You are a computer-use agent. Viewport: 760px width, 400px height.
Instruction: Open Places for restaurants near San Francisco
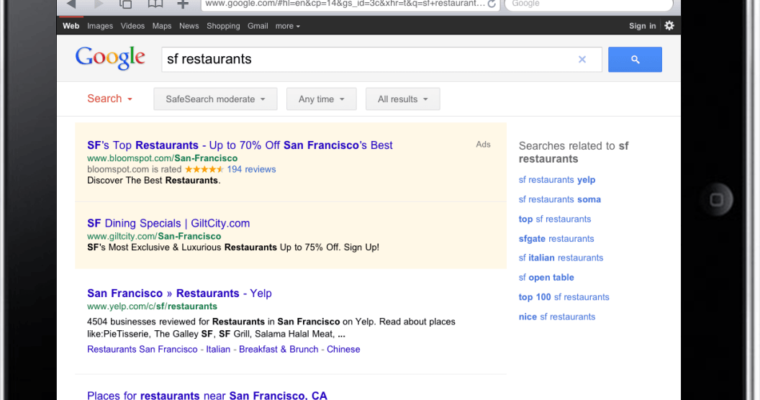pos(207,395)
